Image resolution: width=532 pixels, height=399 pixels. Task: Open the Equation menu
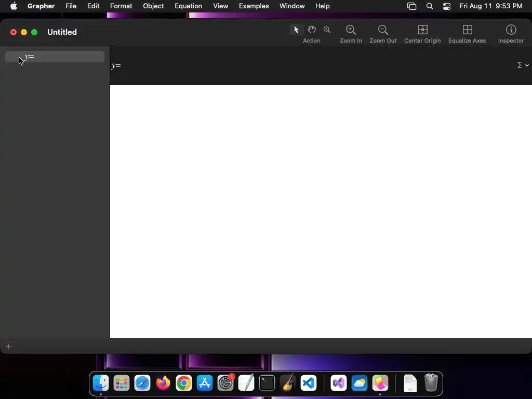coord(188,6)
